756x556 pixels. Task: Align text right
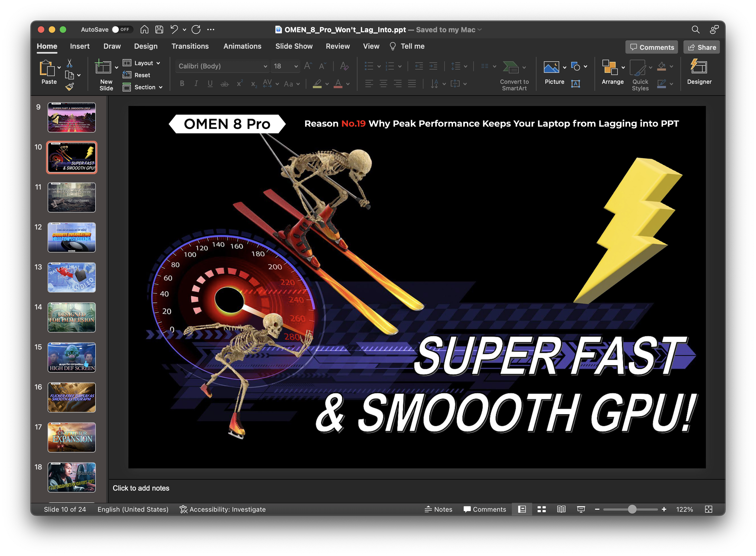coord(398,84)
